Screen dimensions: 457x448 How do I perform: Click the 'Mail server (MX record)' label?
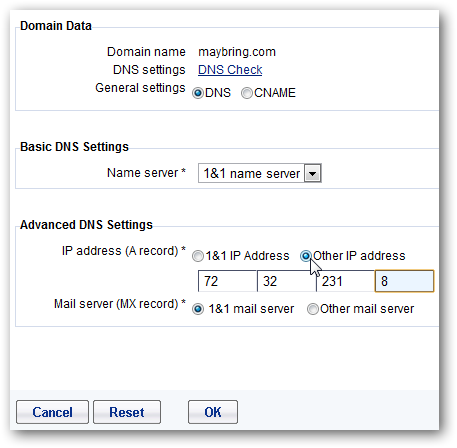coord(120,304)
